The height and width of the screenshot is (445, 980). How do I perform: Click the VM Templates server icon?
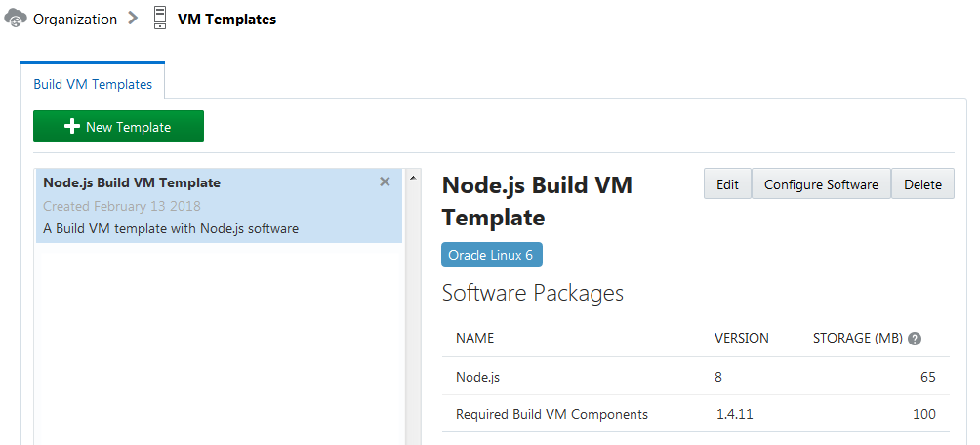pyautogui.click(x=160, y=19)
